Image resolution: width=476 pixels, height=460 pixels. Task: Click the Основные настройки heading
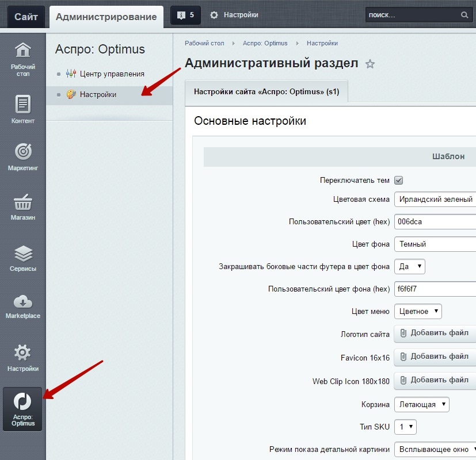point(250,121)
